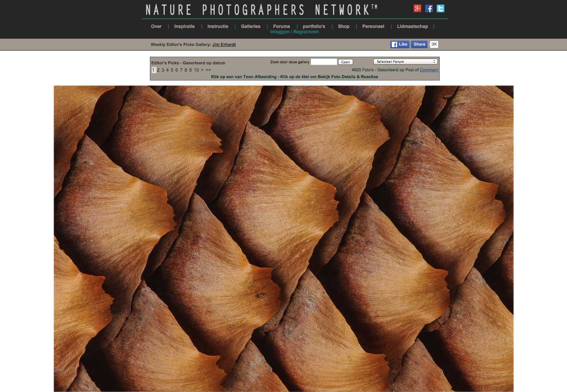Screen dimensions: 567x392
Task: Click the Inloggen / Registreren link
Action: pos(294,32)
